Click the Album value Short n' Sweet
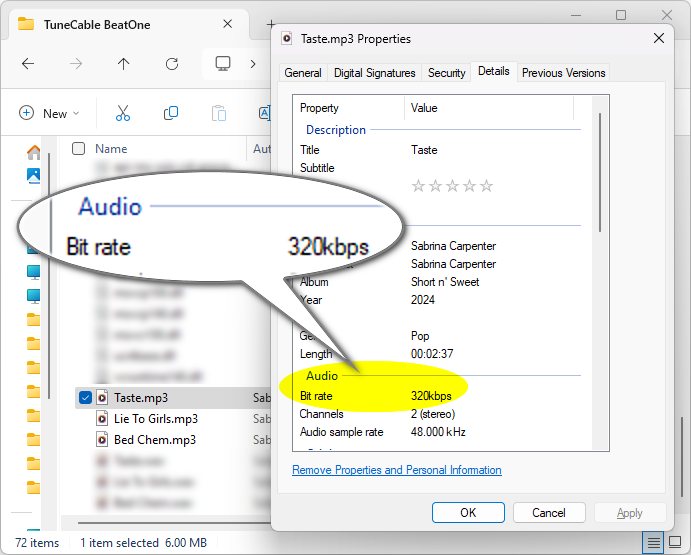Image resolution: width=691 pixels, height=555 pixels. [x=445, y=282]
